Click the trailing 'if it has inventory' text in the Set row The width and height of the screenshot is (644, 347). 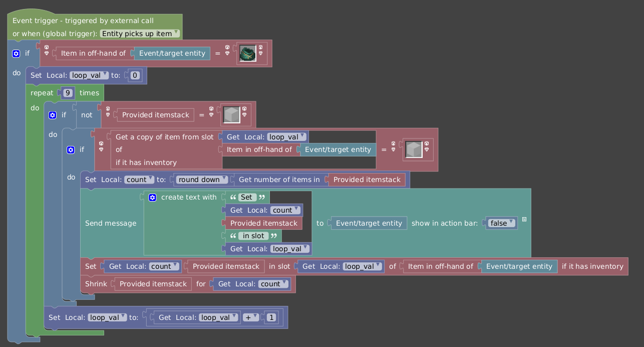[x=593, y=266]
